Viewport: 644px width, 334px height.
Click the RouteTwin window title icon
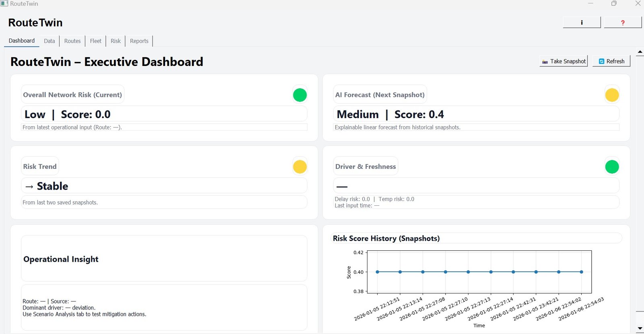pos(4,4)
